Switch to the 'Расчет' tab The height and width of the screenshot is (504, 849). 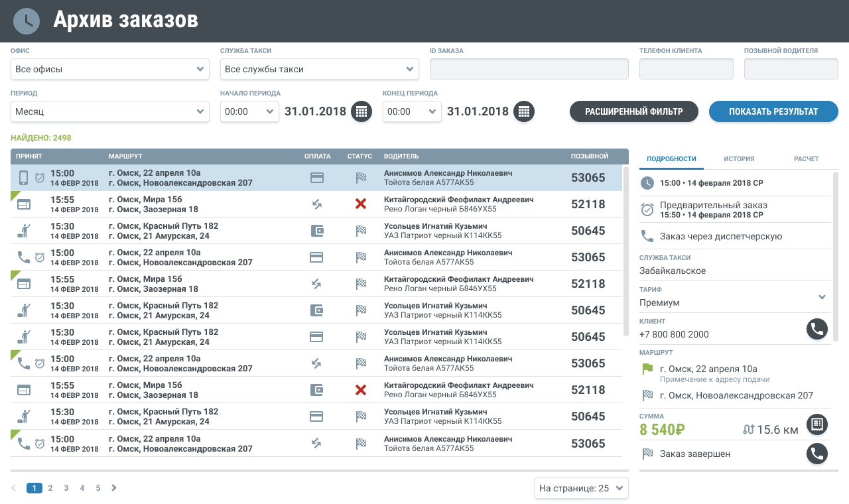(x=806, y=159)
